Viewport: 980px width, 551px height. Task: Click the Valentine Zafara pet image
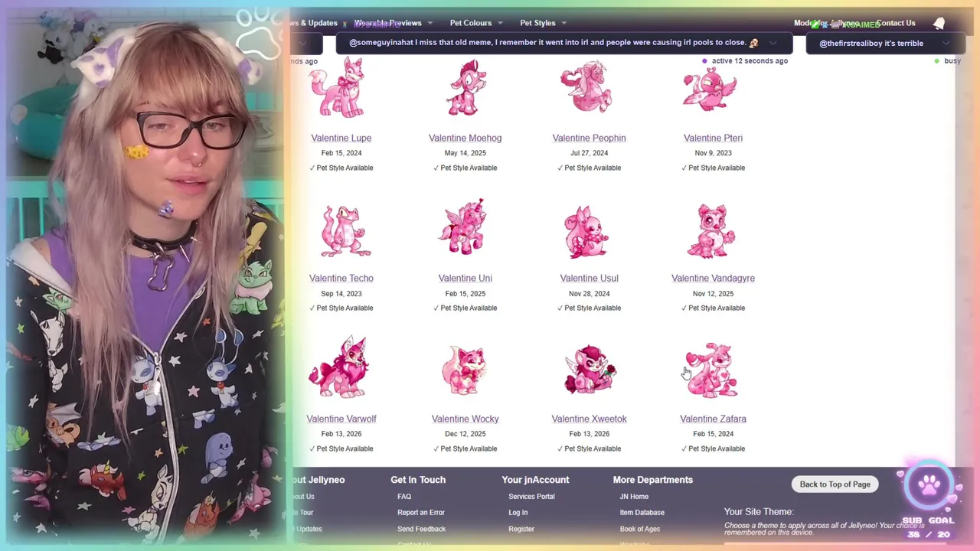pos(712,370)
